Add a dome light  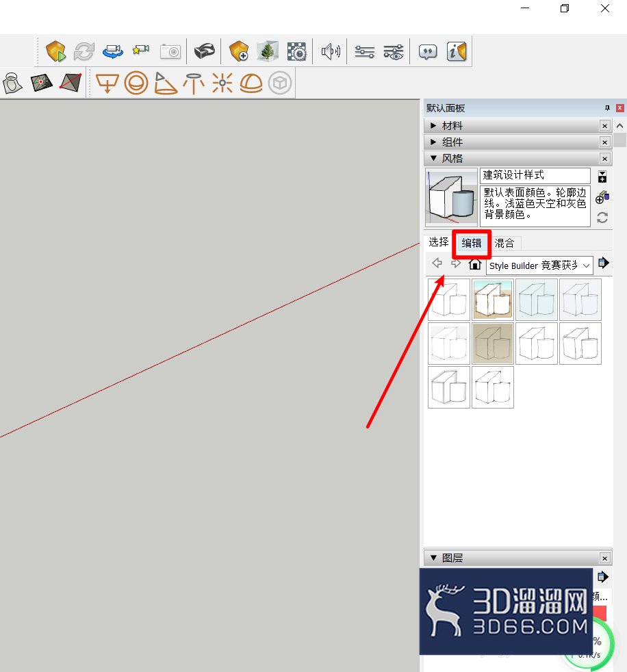click(x=251, y=83)
